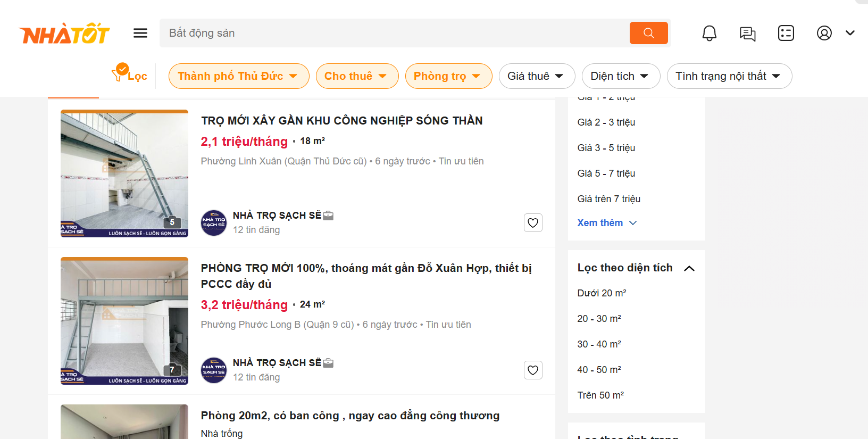The width and height of the screenshot is (868, 439).
Task: Click the 3,2 triệu/tháng price text
Action: coord(244,305)
